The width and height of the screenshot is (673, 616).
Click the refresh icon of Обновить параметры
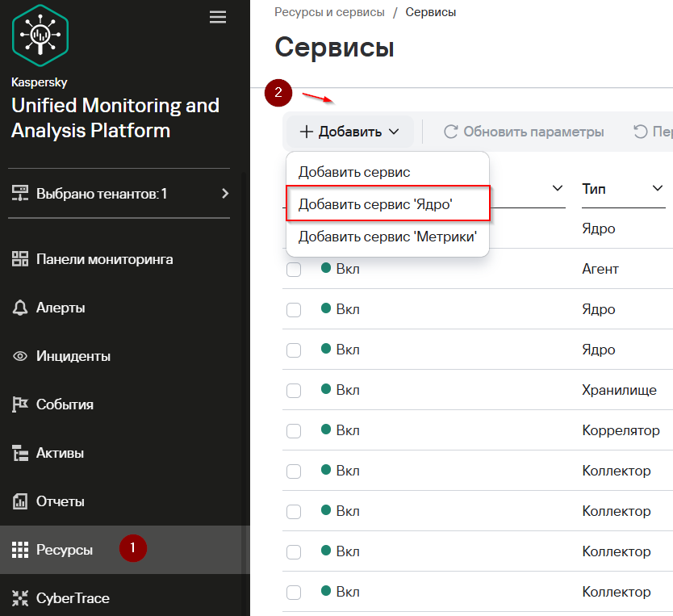(x=450, y=132)
